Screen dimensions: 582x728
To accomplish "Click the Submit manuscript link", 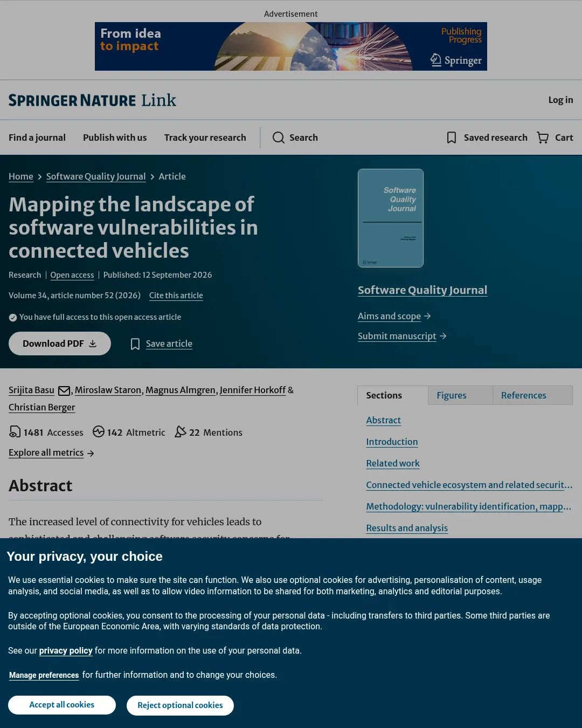I will [397, 336].
